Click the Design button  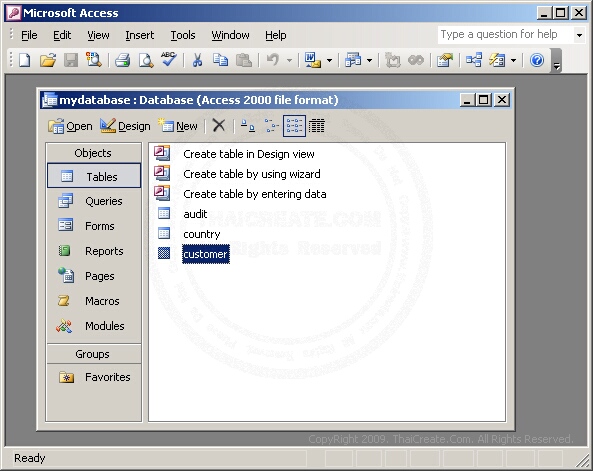click(125, 126)
